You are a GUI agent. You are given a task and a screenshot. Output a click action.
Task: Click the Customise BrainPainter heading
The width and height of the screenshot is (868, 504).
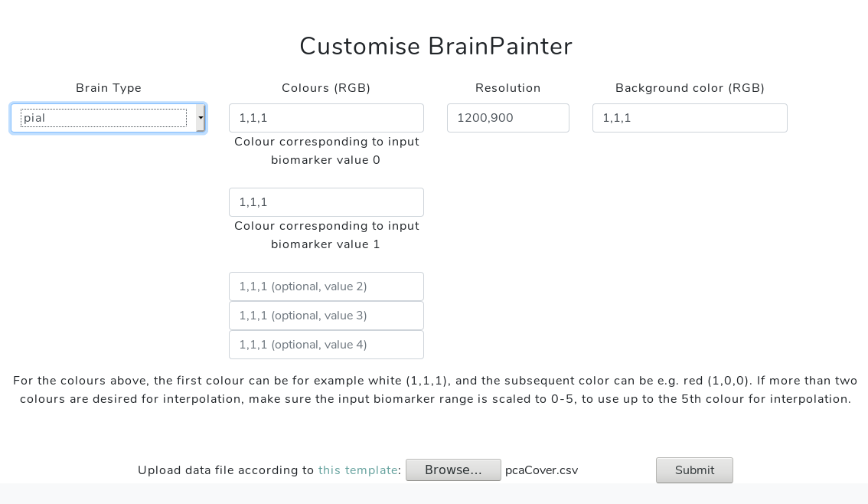coord(436,46)
